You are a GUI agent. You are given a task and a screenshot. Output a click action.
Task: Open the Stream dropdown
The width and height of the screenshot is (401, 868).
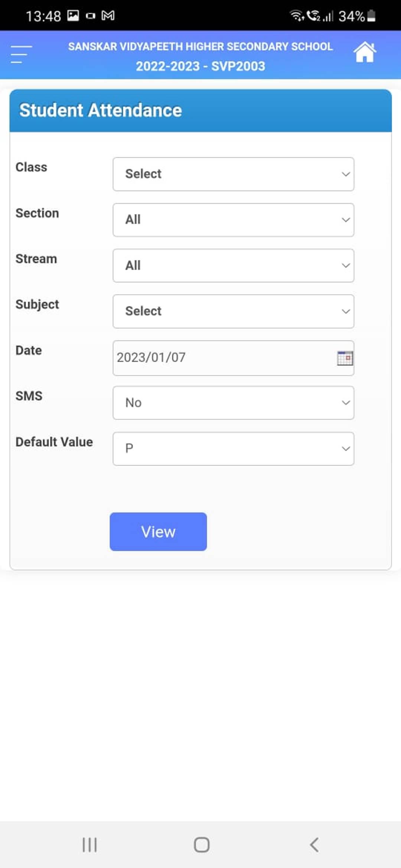(x=233, y=266)
